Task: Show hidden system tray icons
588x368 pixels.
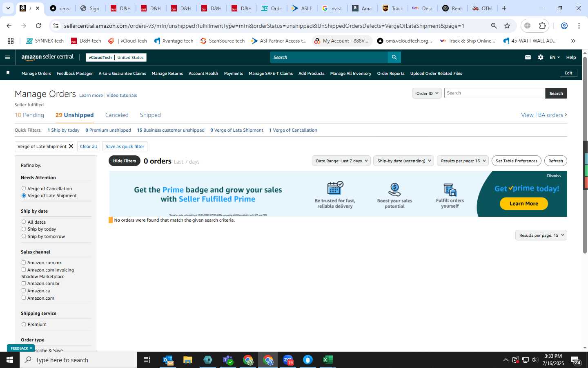Action: click(x=506, y=360)
